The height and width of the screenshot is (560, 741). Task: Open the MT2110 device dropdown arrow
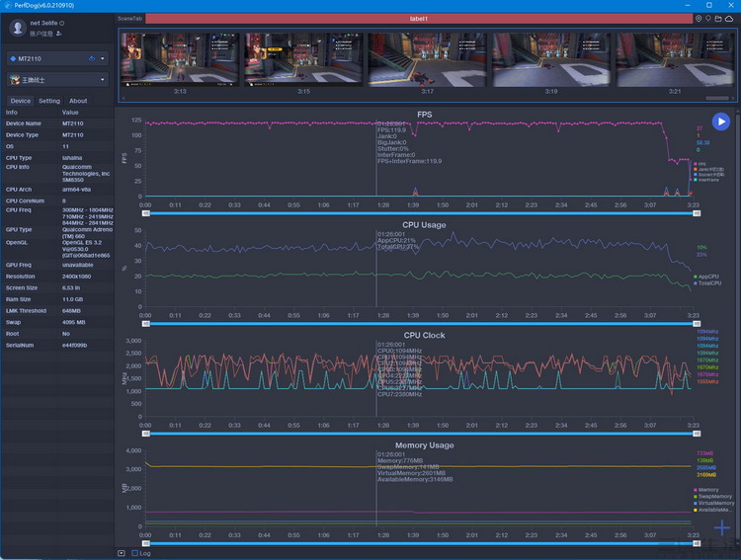click(x=103, y=58)
